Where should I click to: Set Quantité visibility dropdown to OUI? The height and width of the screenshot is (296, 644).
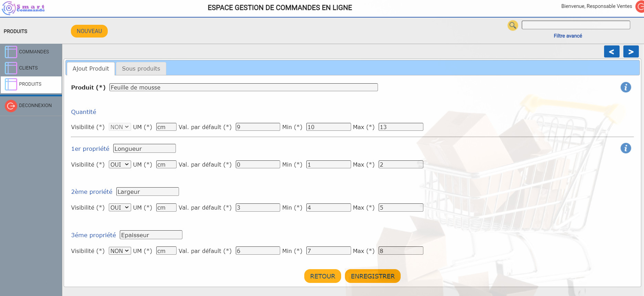119,127
